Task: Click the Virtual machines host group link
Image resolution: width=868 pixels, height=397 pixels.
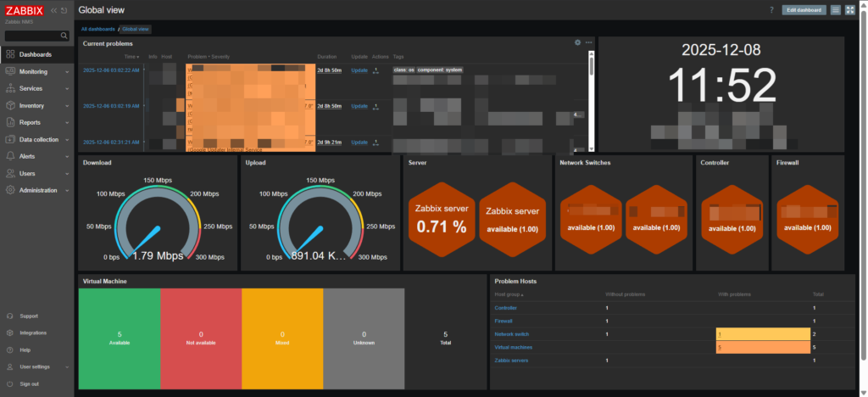Action: (x=513, y=348)
